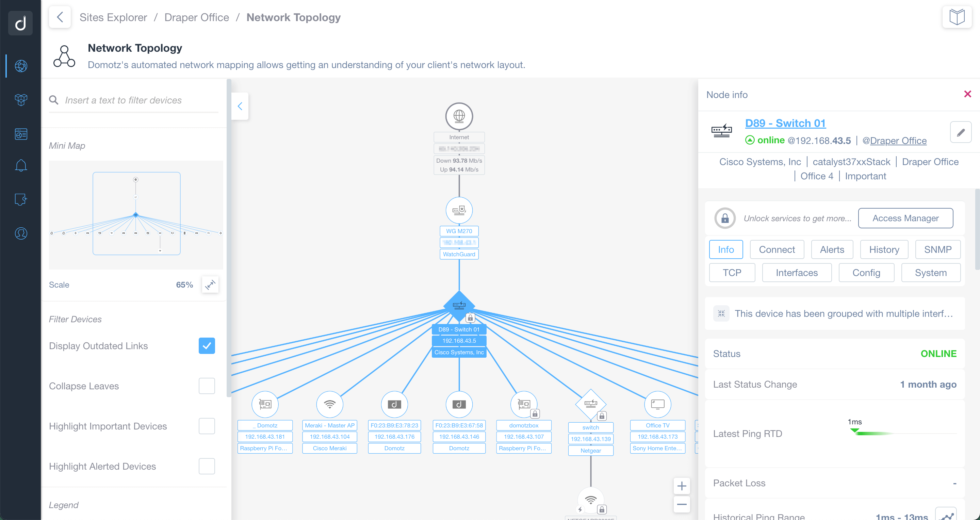The image size is (980, 520).
Task: Select the SNMP tab in Node info
Action: [937, 249]
